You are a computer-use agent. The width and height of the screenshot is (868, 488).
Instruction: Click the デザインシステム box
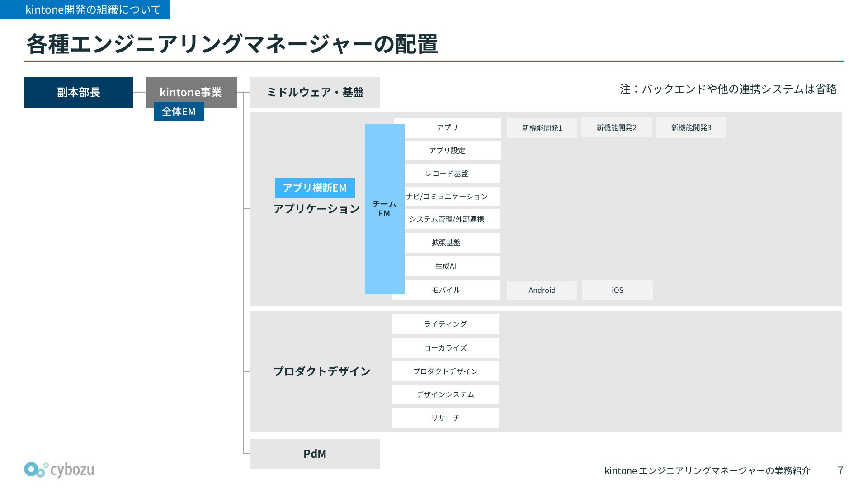click(445, 394)
